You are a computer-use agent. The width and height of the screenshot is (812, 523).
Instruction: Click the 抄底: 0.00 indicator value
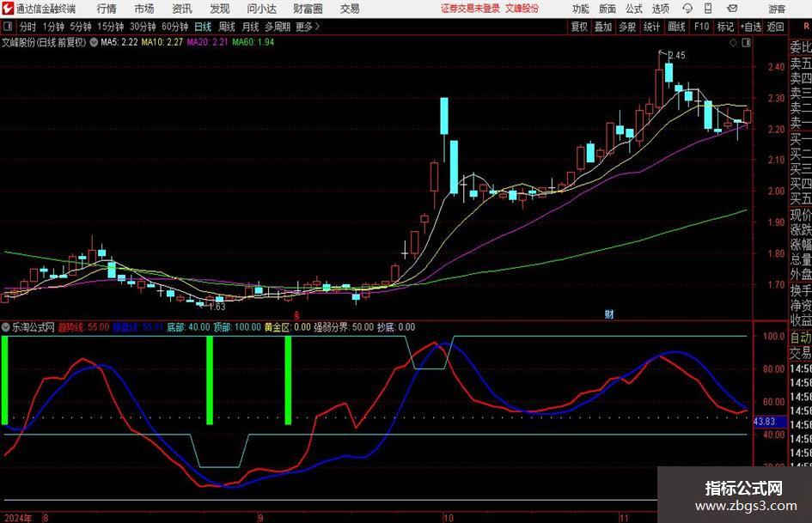pos(396,327)
